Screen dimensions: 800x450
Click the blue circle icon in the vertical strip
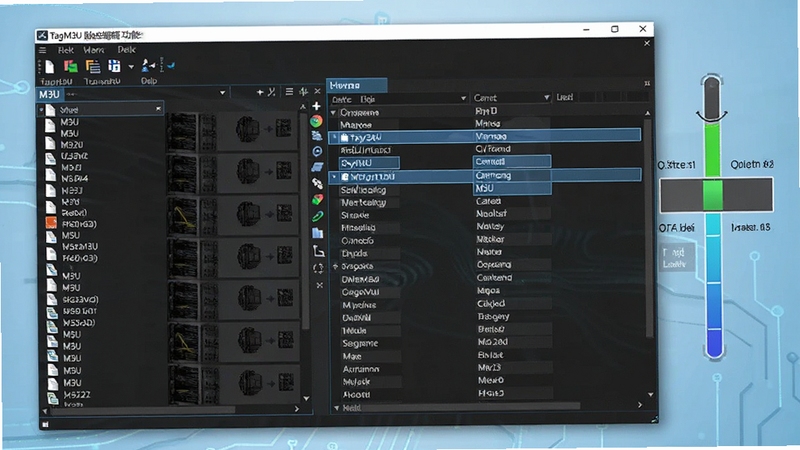point(317,152)
